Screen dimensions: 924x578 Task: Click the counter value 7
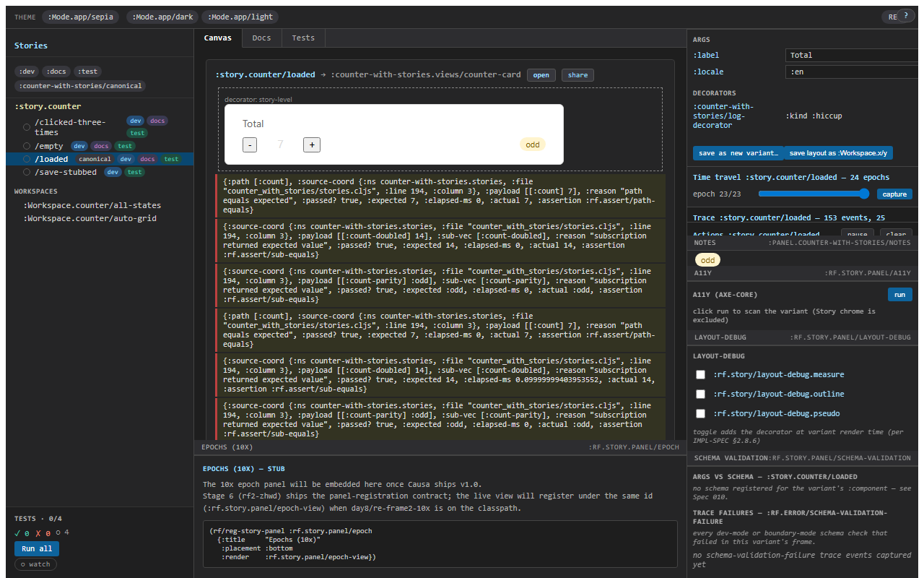[280, 144]
